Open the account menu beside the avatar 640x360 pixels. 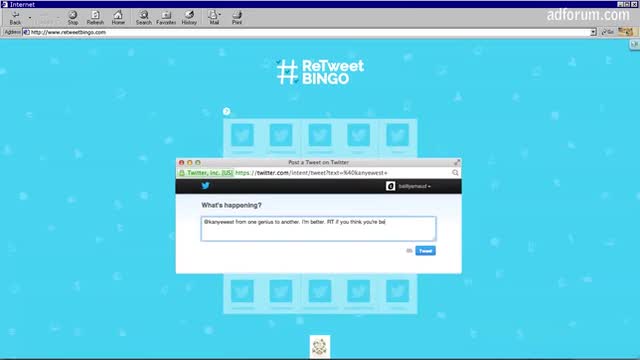coord(414,186)
